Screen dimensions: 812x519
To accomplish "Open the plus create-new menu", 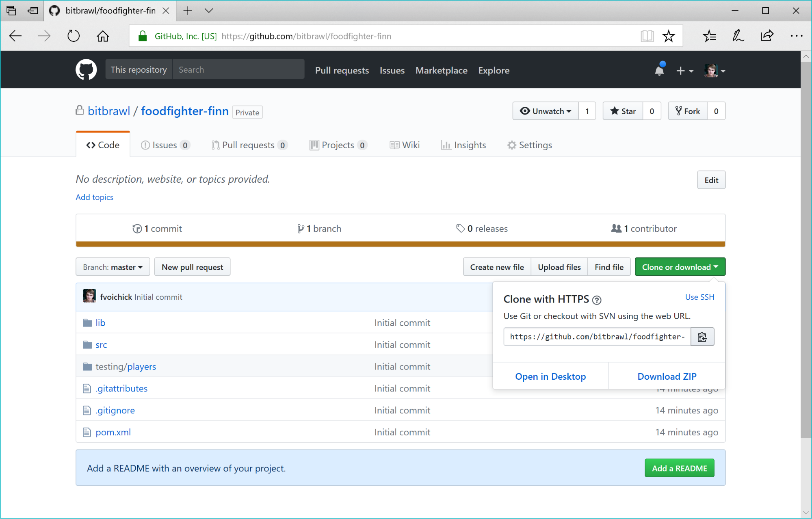I will click(x=684, y=71).
